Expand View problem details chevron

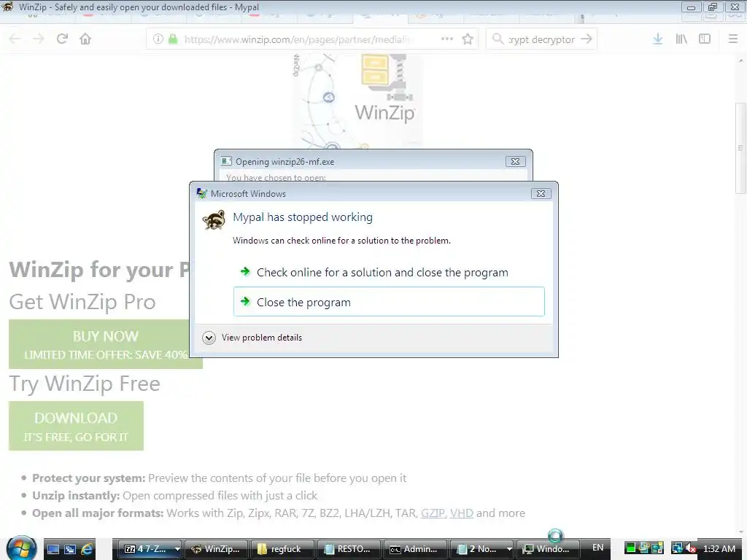point(209,338)
